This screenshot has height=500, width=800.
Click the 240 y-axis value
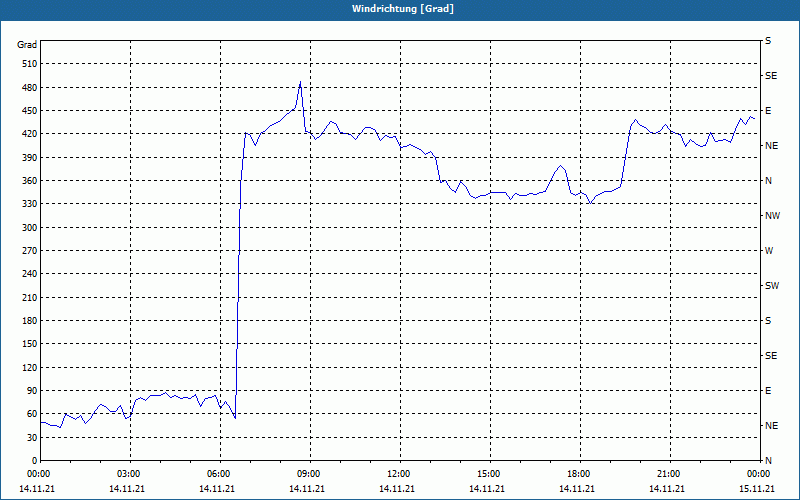click(30, 274)
